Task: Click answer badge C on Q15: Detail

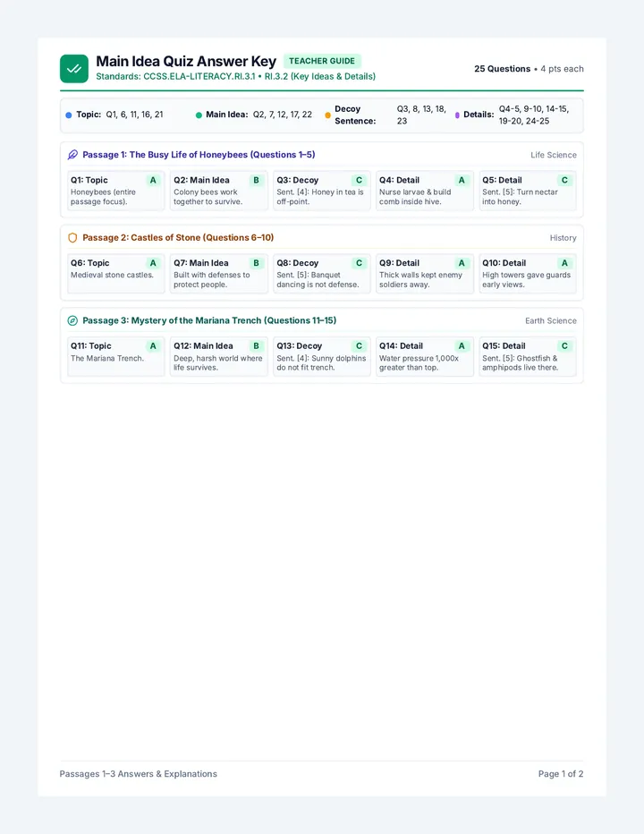Action: tap(564, 346)
